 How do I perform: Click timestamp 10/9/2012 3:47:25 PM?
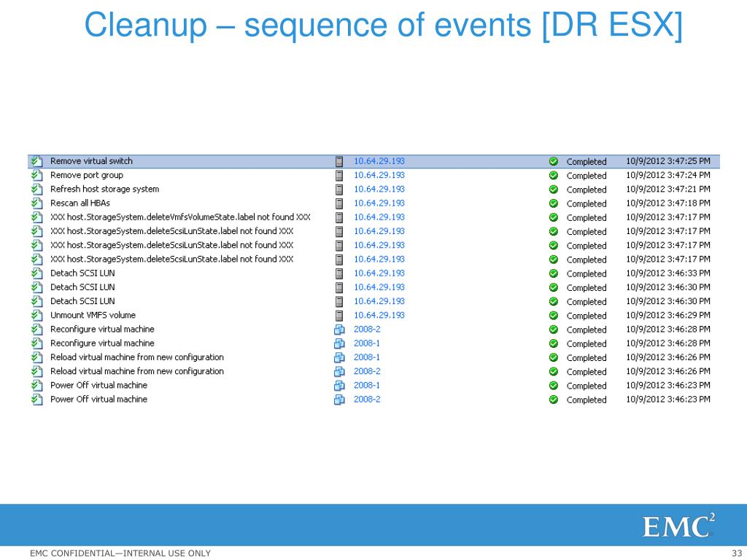click(668, 161)
